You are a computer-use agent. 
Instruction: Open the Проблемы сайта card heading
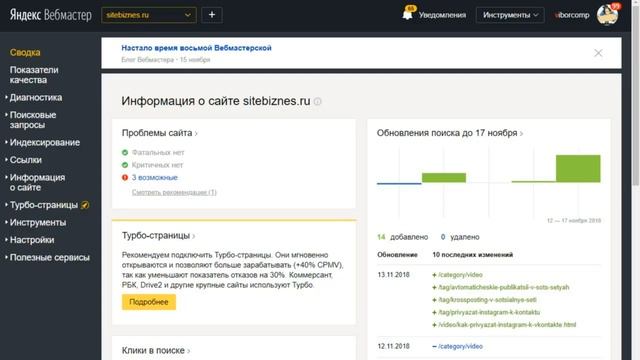click(160, 133)
